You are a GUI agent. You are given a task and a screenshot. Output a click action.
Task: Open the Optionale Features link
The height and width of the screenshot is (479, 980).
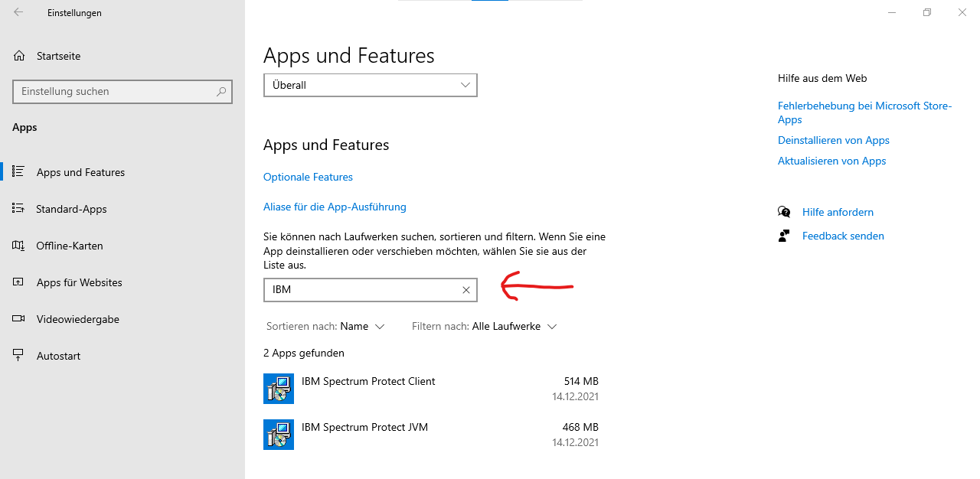pos(308,177)
